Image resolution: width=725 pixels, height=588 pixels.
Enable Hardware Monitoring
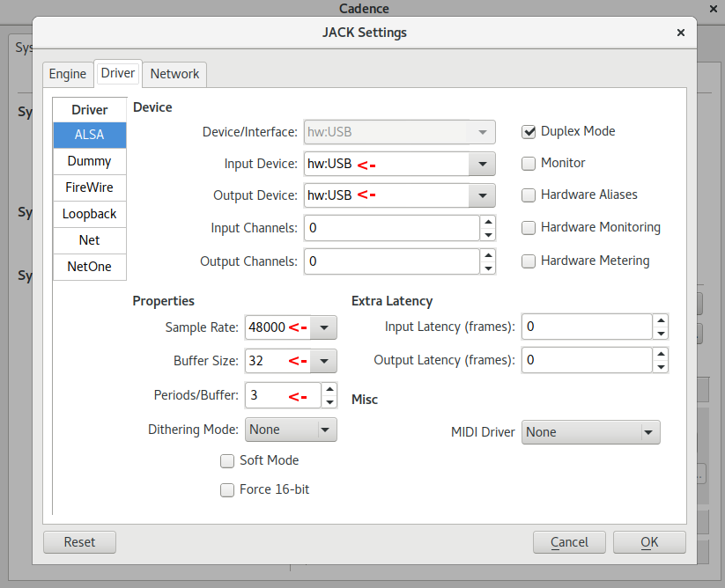click(529, 227)
